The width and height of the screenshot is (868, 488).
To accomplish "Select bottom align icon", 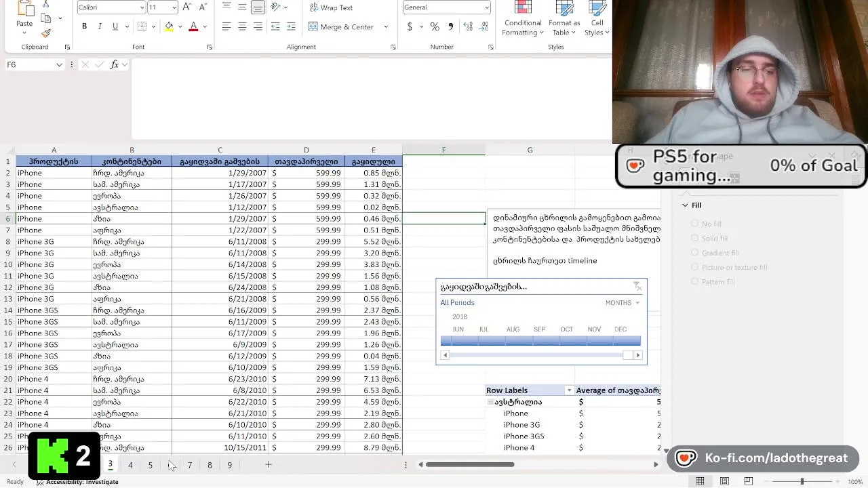I will [258, 7].
